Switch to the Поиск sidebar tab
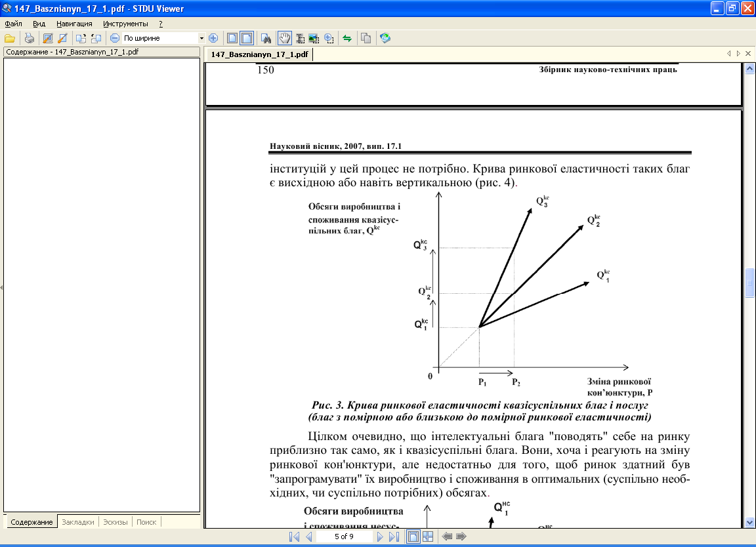The width and height of the screenshot is (756, 547). [x=146, y=522]
